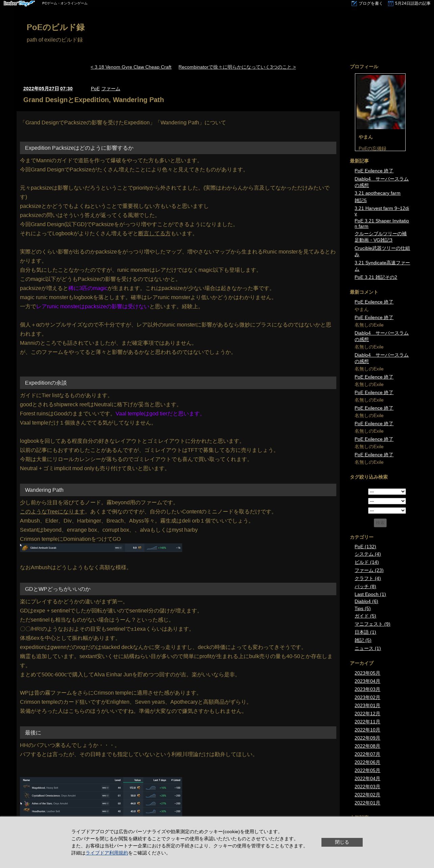434x868 pixels.
Task: Open category ガイド (5)
Action: (365, 616)
